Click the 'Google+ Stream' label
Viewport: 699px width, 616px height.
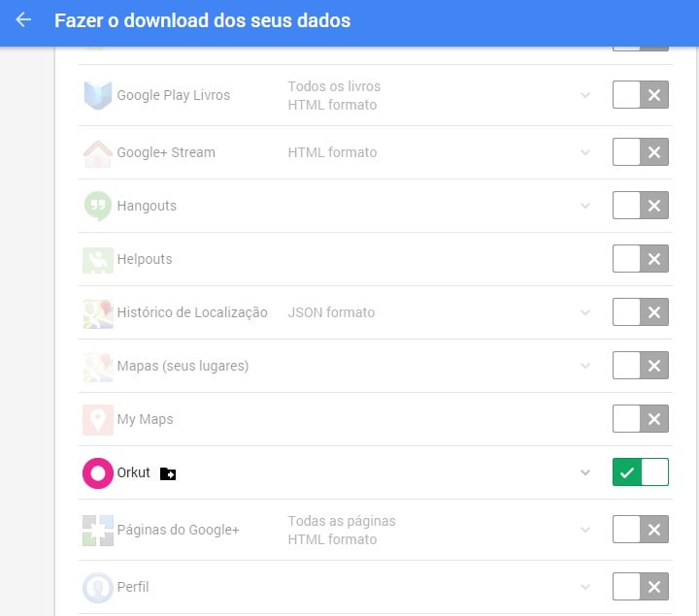[x=166, y=152]
